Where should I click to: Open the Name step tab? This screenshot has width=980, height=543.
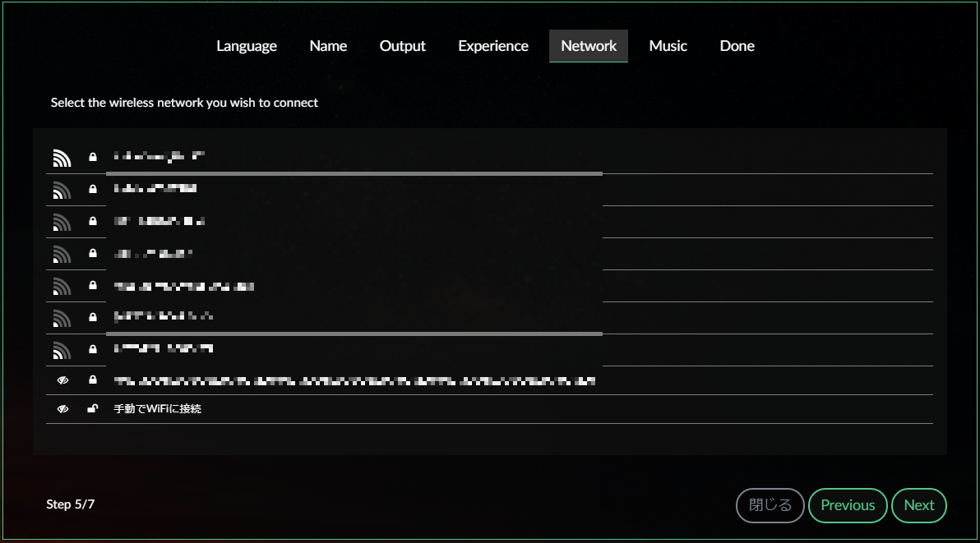point(328,46)
